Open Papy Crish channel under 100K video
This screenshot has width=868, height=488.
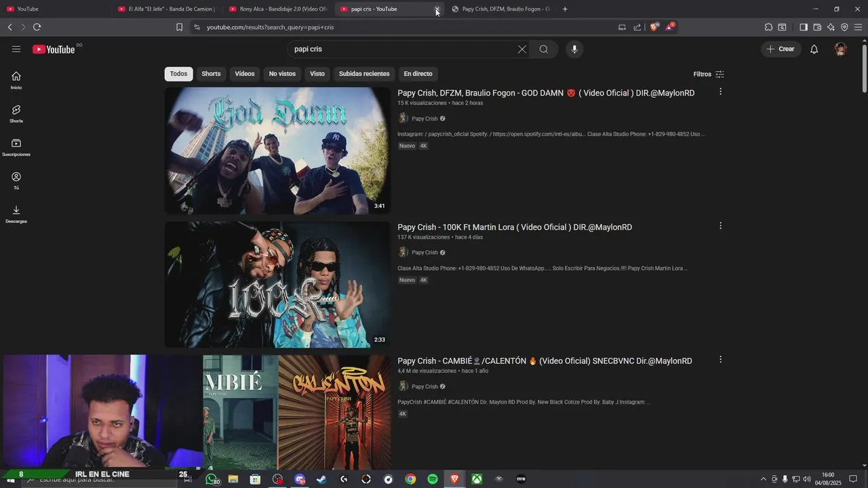pos(425,253)
